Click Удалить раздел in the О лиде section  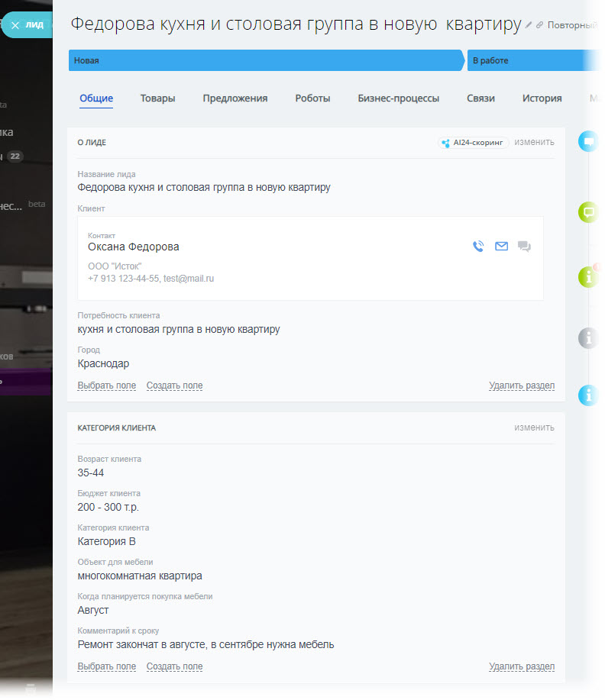522,385
